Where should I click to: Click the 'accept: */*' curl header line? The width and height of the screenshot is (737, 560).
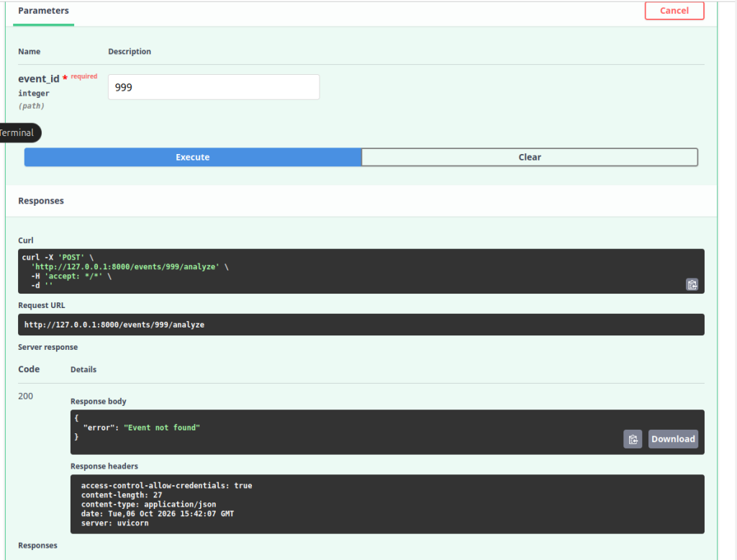(x=71, y=276)
